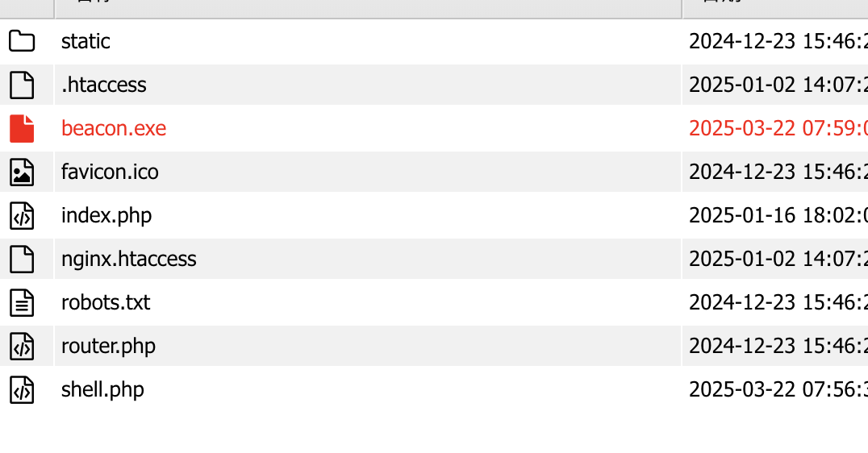Click the static folder icon
The width and height of the screenshot is (868, 453).
tap(22, 41)
